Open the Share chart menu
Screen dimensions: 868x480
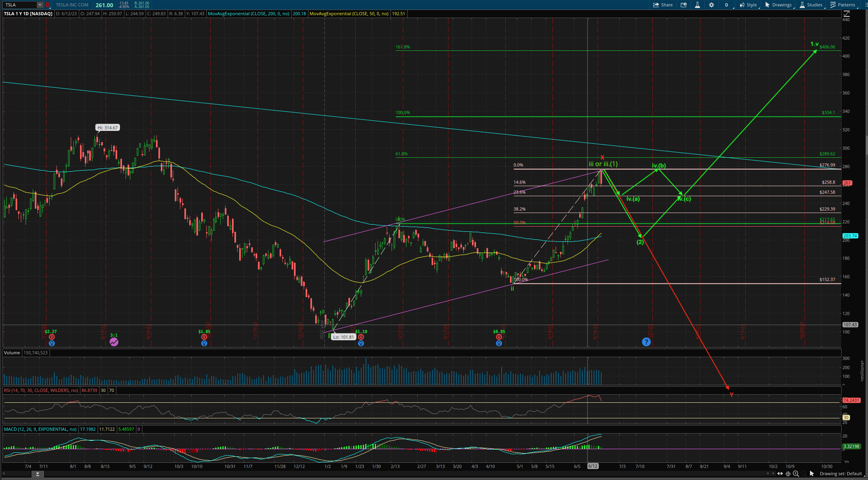(663, 5)
